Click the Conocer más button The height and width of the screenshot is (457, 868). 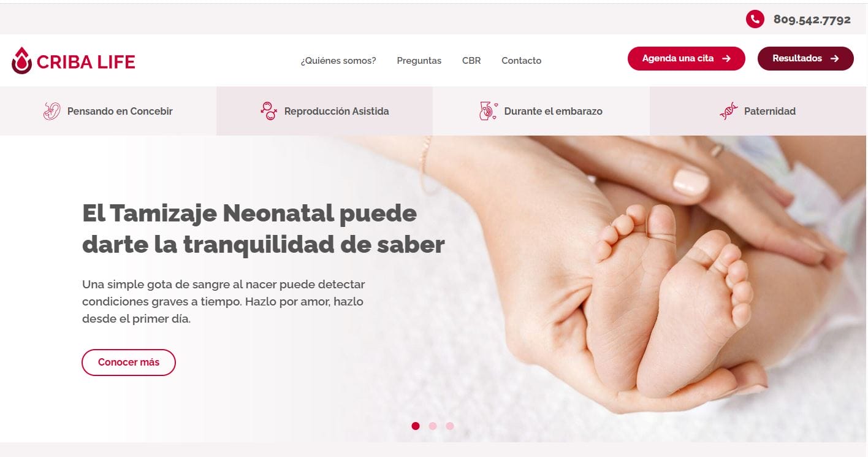pos(129,362)
